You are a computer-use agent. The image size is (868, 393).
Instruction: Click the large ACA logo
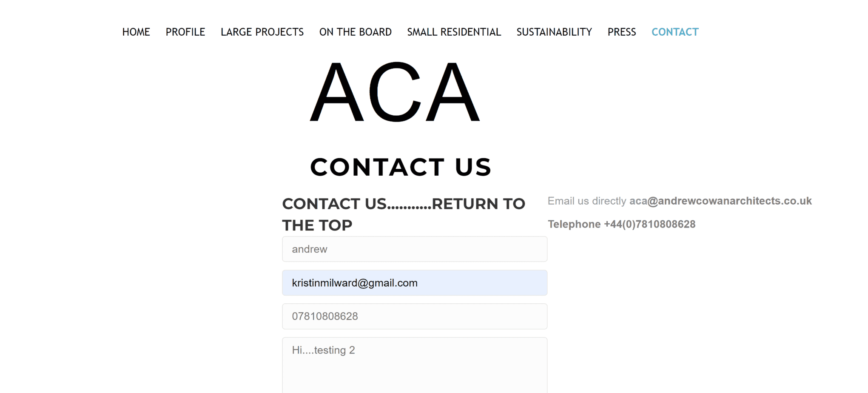(x=395, y=92)
